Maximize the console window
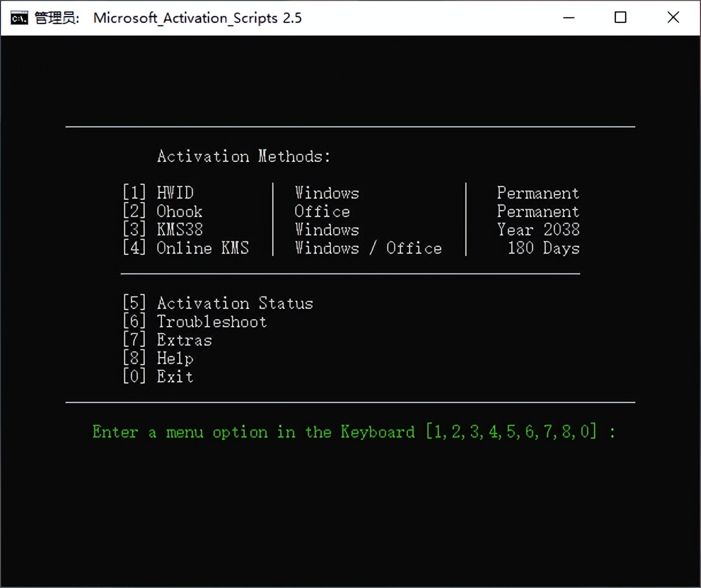The height and width of the screenshot is (588, 701). click(x=620, y=18)
